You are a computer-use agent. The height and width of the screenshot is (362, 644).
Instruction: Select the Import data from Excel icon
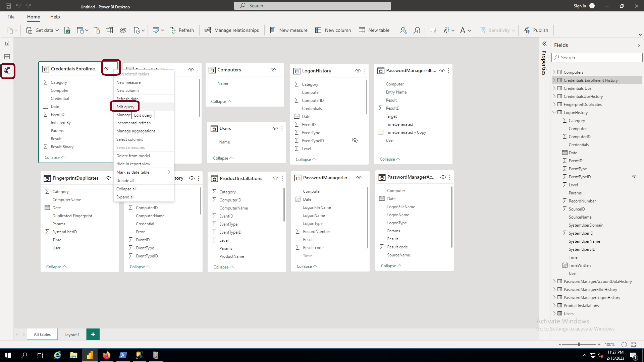coord(67,30)
